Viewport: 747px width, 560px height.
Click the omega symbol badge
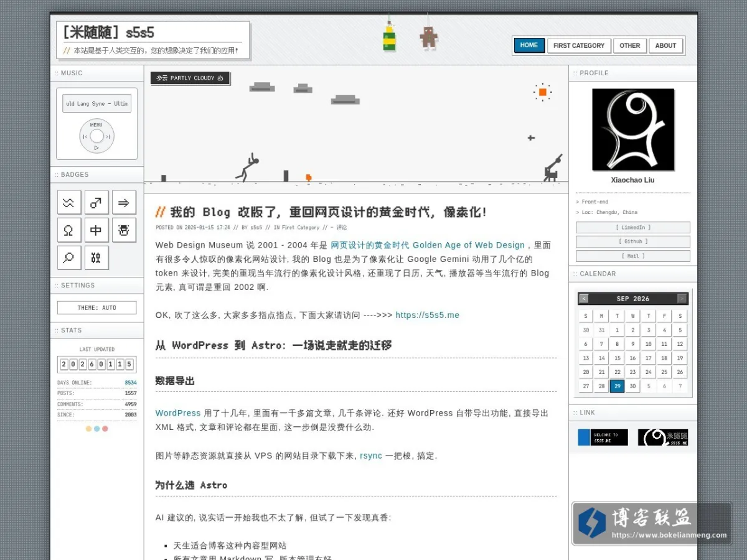click(x=69, y=230)
